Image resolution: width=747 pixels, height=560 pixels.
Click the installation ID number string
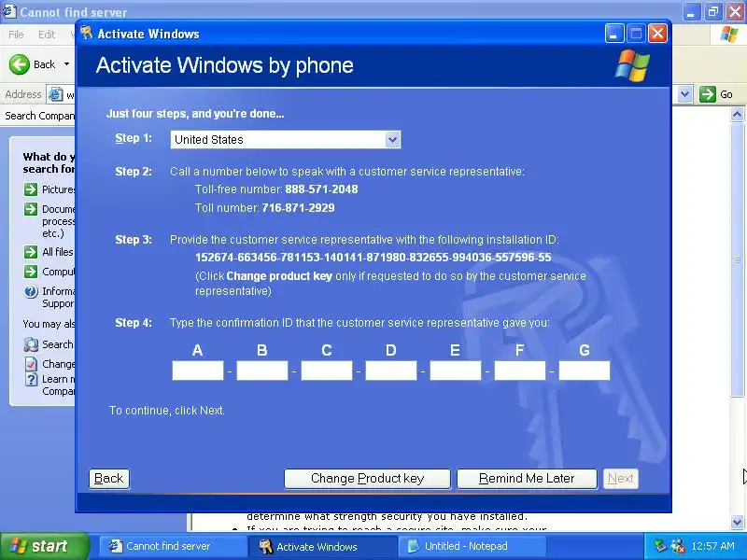point(373,258)
